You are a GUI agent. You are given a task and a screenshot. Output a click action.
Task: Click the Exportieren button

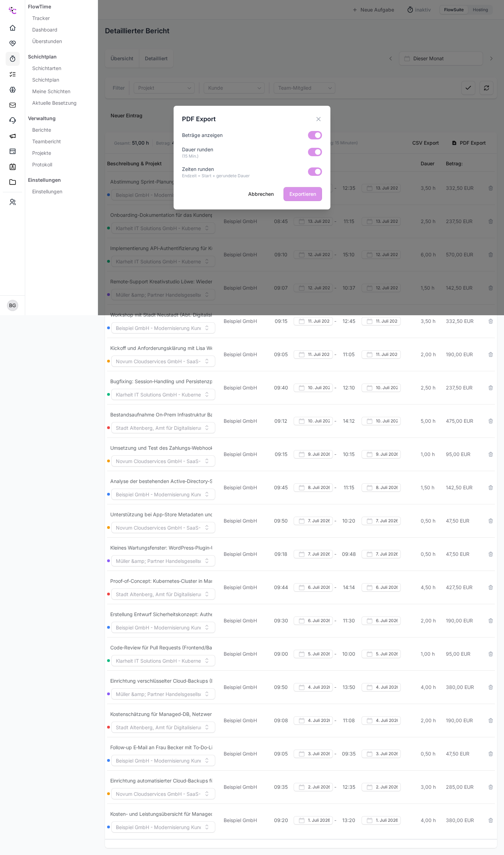click(303, 194)
